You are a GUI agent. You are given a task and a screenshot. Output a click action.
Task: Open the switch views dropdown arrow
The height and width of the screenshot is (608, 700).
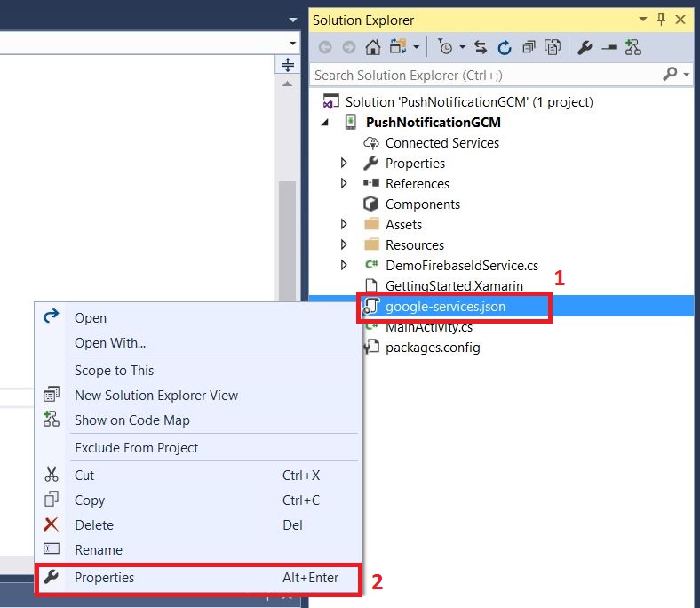pyautogui.click(x=416, y=47)
